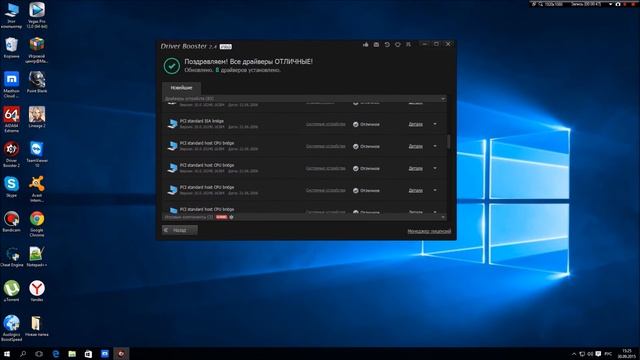Open Task View on the taskbar
640x360 pixels.
click(39, 354)
